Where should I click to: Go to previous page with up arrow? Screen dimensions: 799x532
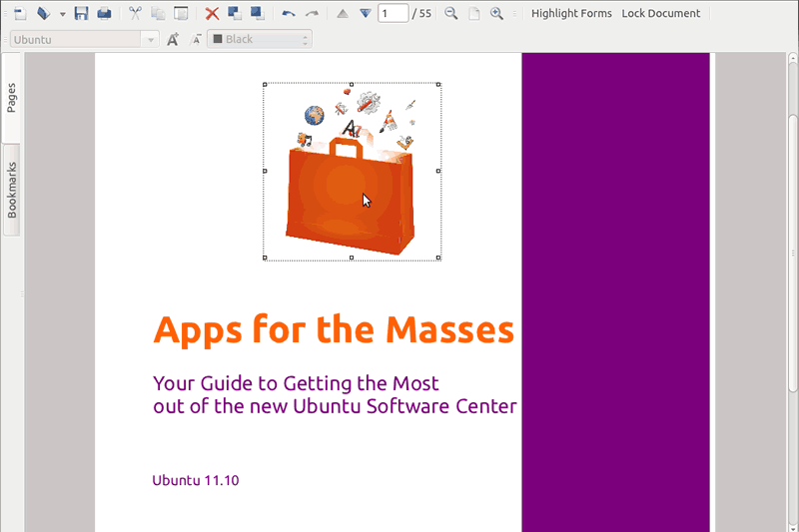[x=343, y=14]
